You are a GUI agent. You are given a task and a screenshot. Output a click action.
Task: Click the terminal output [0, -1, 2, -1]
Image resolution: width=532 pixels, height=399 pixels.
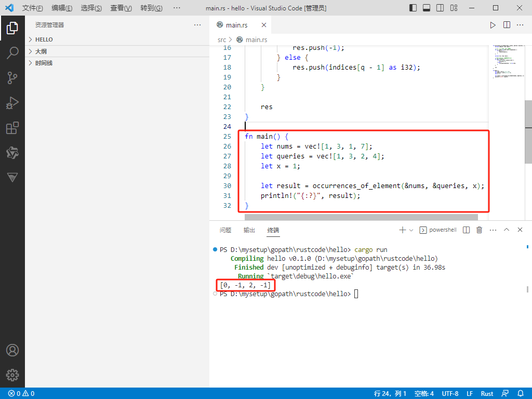coord(245,285)
